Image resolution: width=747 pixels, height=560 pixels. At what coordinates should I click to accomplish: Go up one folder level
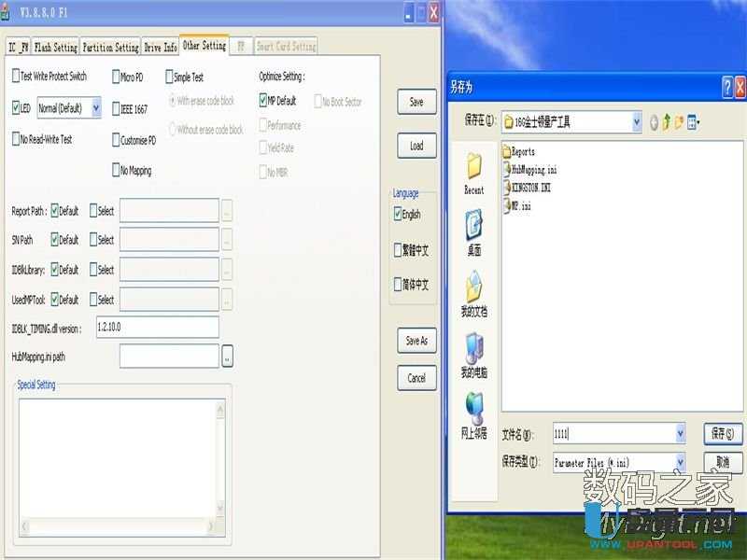coord(667,121)
